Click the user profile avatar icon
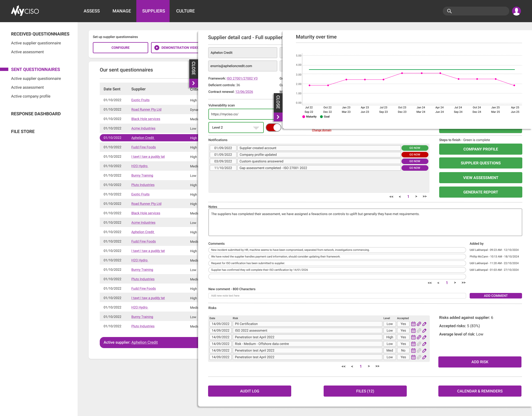The width and height of the screenshot is (532, 416). [x=516, y=11]
